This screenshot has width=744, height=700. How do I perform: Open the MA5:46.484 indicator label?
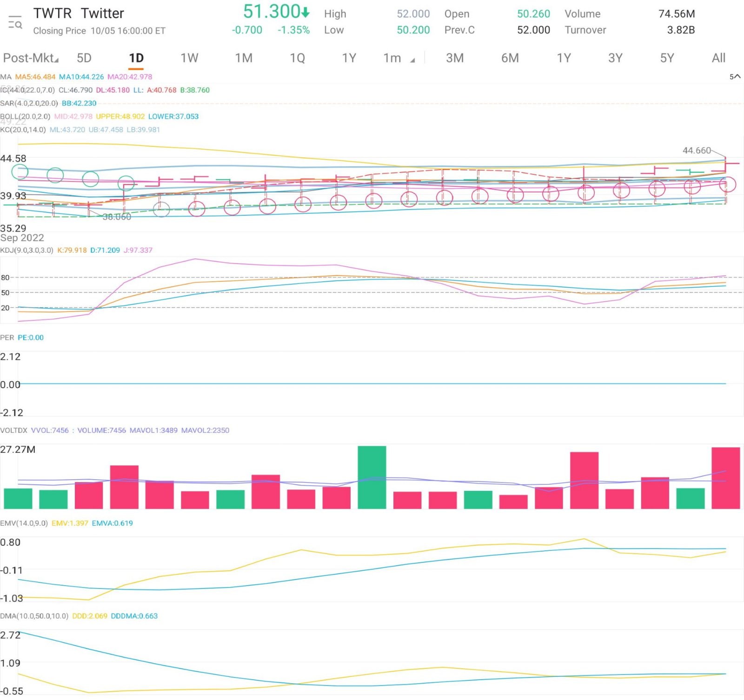[35, 77]
